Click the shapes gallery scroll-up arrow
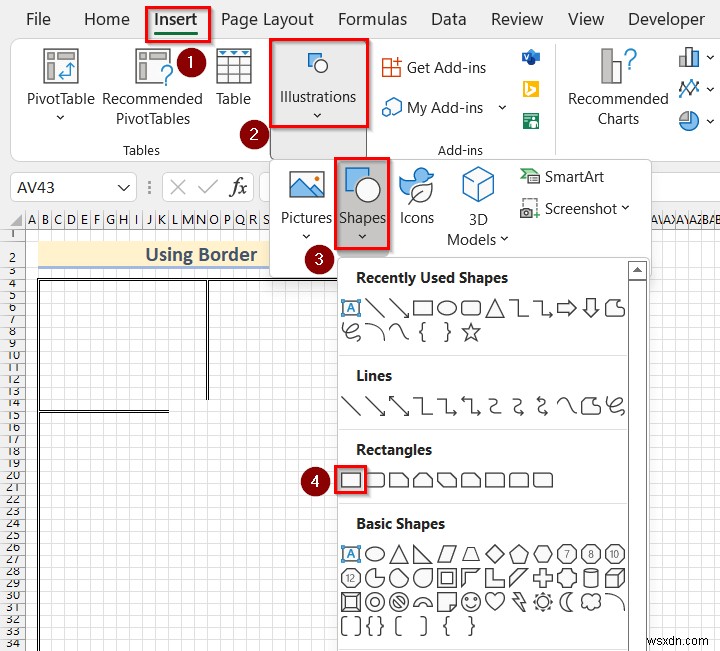 point(637,270)
